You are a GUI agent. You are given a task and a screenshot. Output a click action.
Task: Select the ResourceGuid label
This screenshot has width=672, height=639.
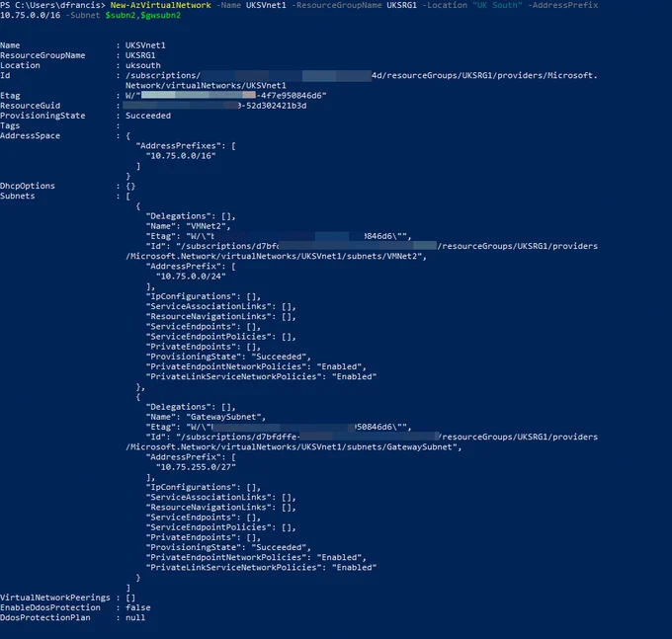[30, 106]
